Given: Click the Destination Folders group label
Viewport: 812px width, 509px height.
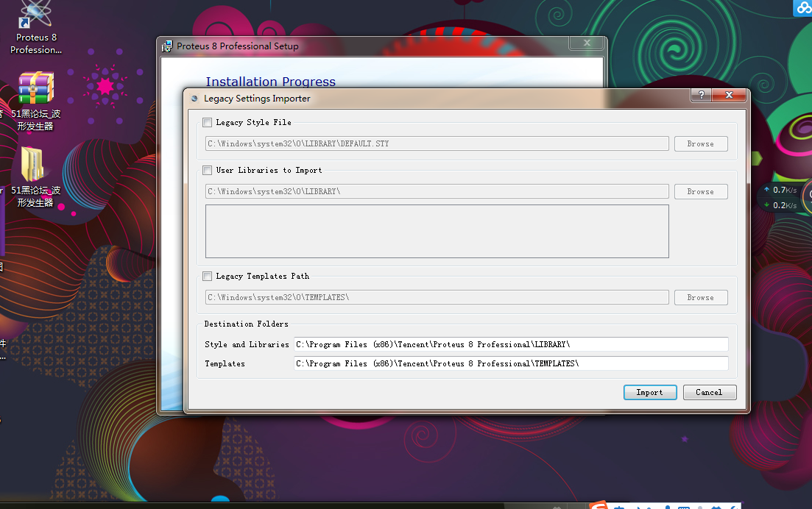Looking at the screenshot, I should 246,324.
